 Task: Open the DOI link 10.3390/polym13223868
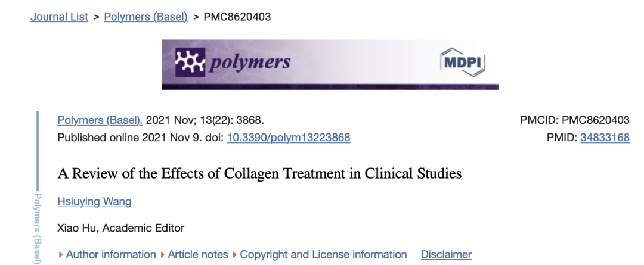coord(289,138)
